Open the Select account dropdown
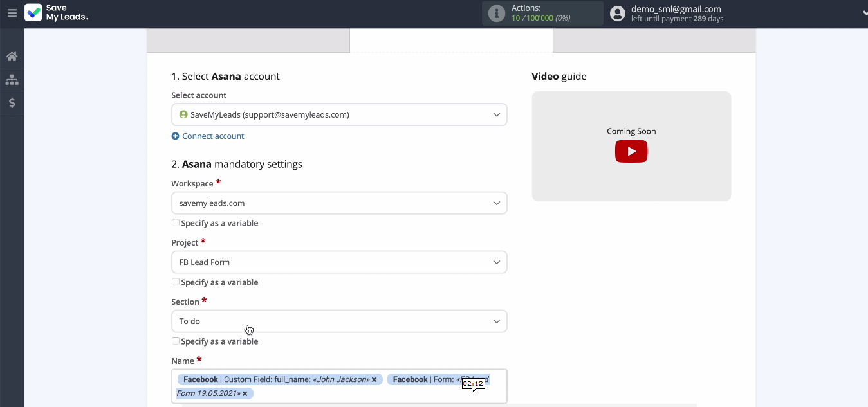The height and width of the screenshot is (407, 868). click(339, 115)
